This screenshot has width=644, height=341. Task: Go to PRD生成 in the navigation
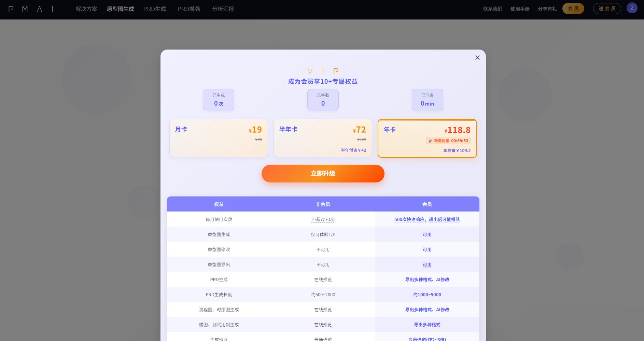[154, 9]
